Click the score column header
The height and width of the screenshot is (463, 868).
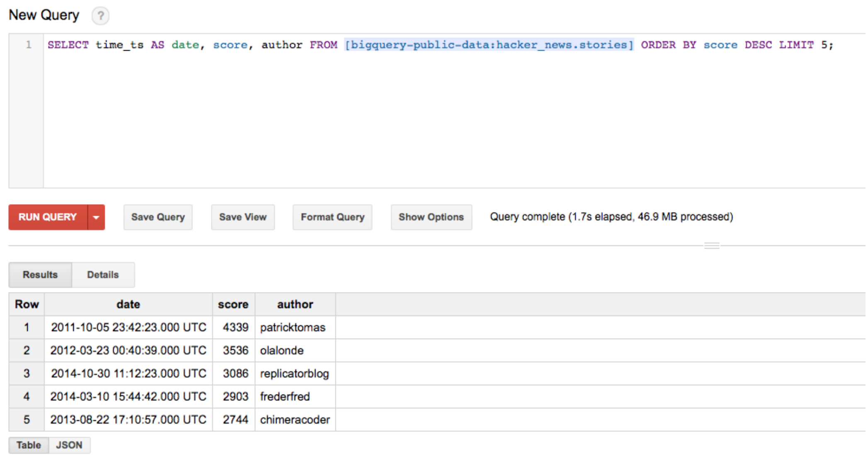[233, 304]
